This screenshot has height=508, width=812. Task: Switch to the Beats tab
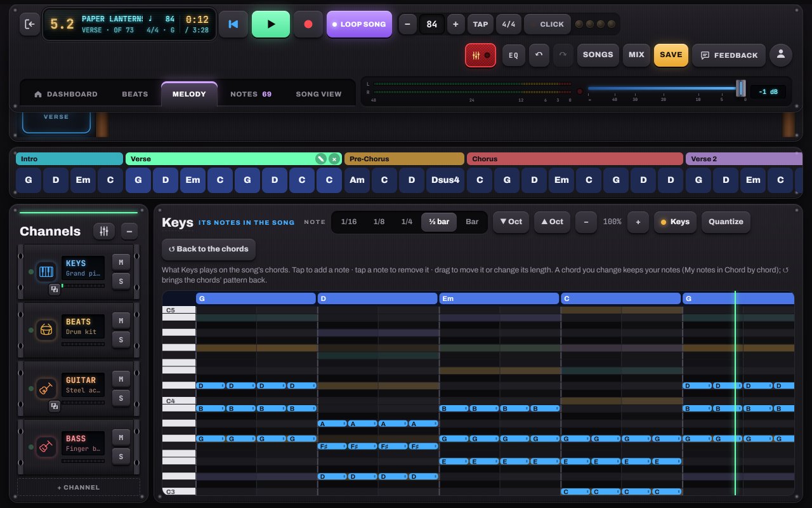(x=134, y=94)
